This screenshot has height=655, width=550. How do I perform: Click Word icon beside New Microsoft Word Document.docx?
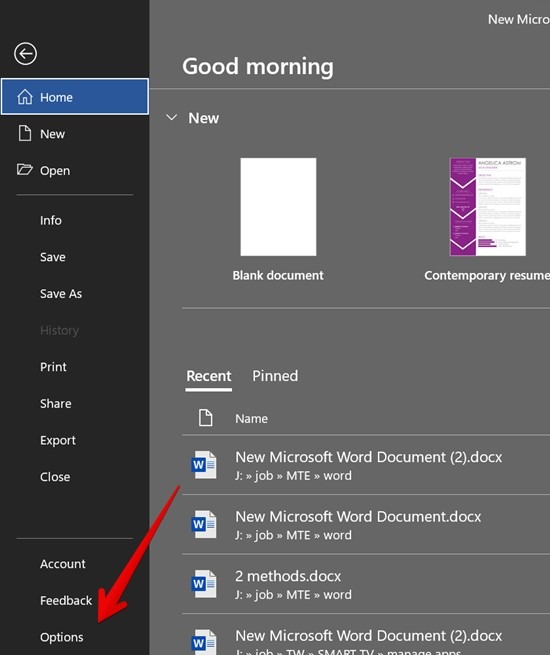point(204,524)
